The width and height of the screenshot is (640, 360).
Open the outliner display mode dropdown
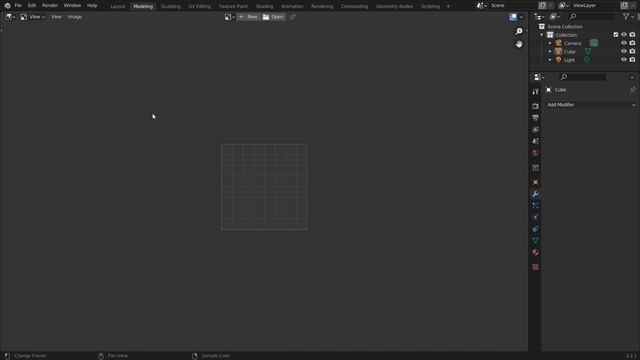[x=555, y=17]
